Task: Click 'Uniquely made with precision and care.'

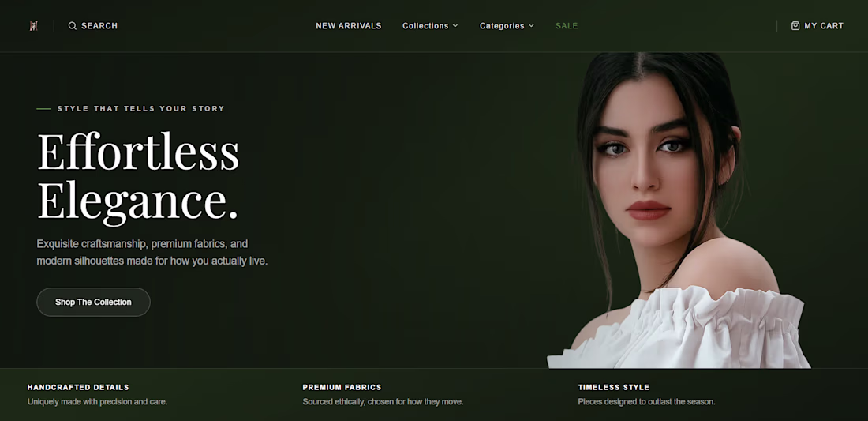Action: point(97,401)
